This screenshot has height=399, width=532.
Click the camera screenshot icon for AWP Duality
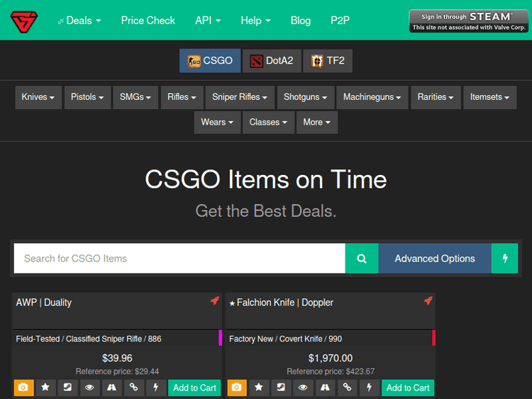pyautogui.click(x=23, y=388)
